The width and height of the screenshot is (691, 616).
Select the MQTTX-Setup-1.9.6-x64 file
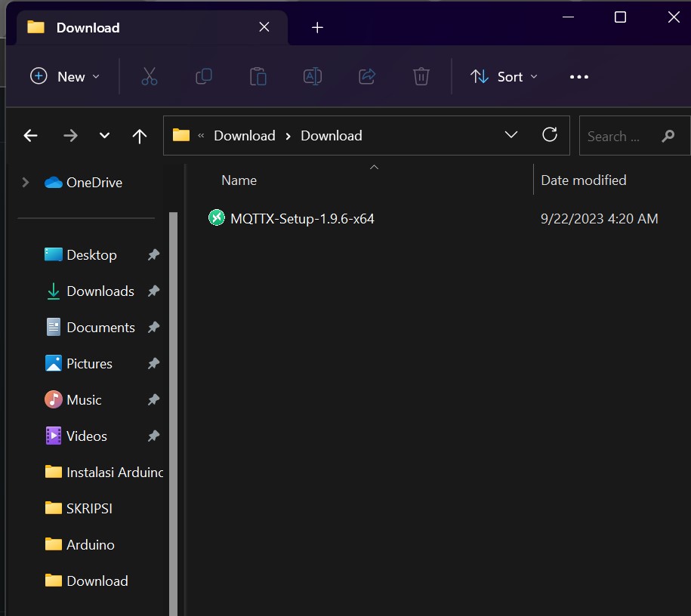click(x=302, y=219)
